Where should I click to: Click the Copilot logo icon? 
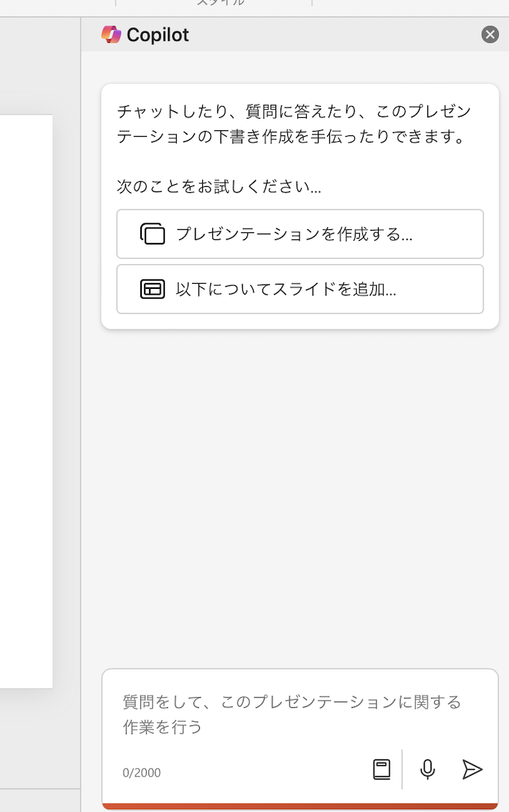tap(111, 34)
